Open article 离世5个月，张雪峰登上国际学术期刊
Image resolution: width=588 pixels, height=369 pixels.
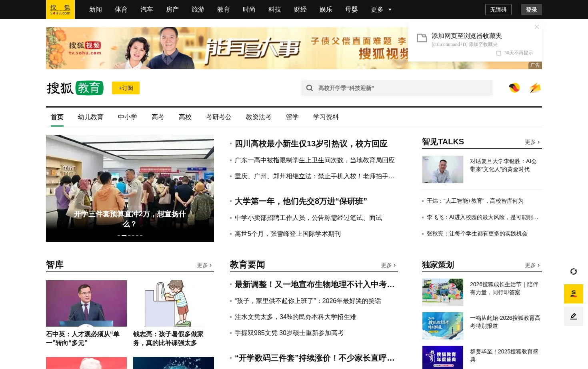(288, 234)
